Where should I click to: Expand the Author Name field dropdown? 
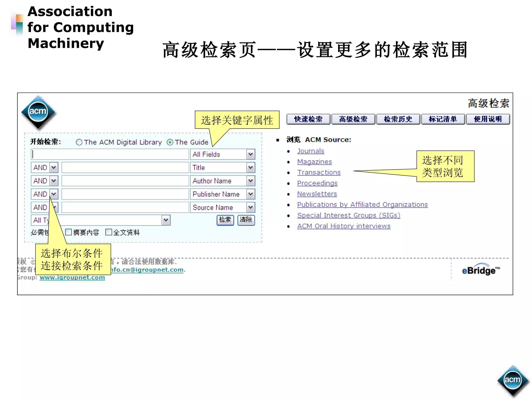pyautogui.click(x=250, y=181)
